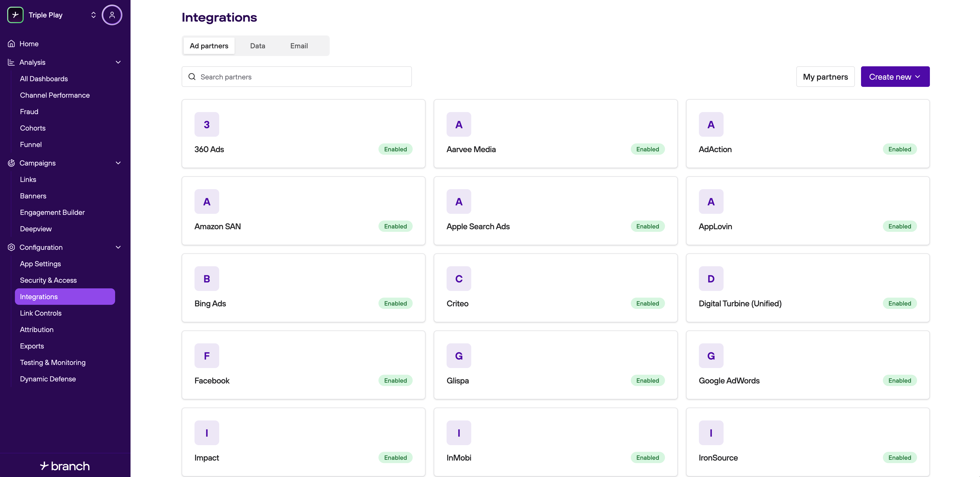This screenshot has width=980, height=477.
Task: Click the Configuration gear icon
Action: (x=11, y=247)
